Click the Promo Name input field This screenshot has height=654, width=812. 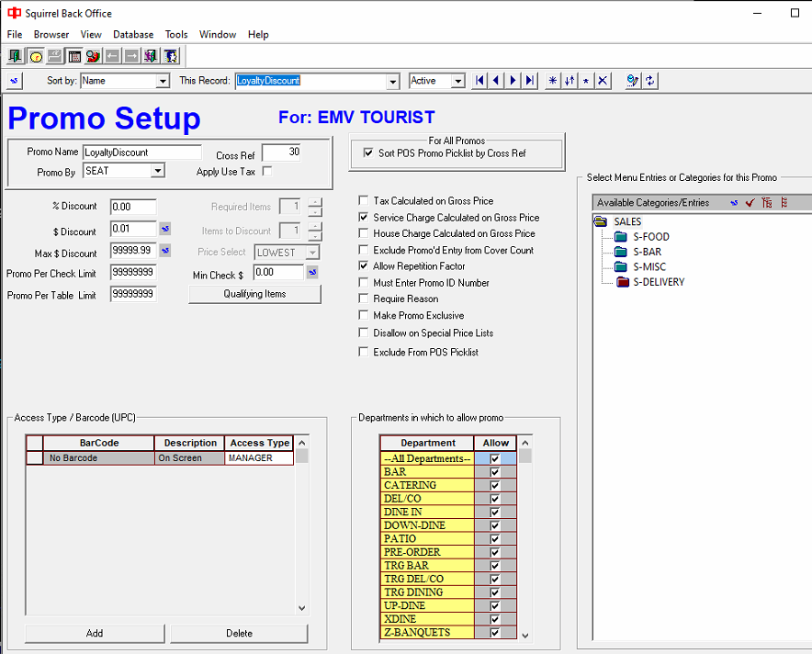click(141, 152)
